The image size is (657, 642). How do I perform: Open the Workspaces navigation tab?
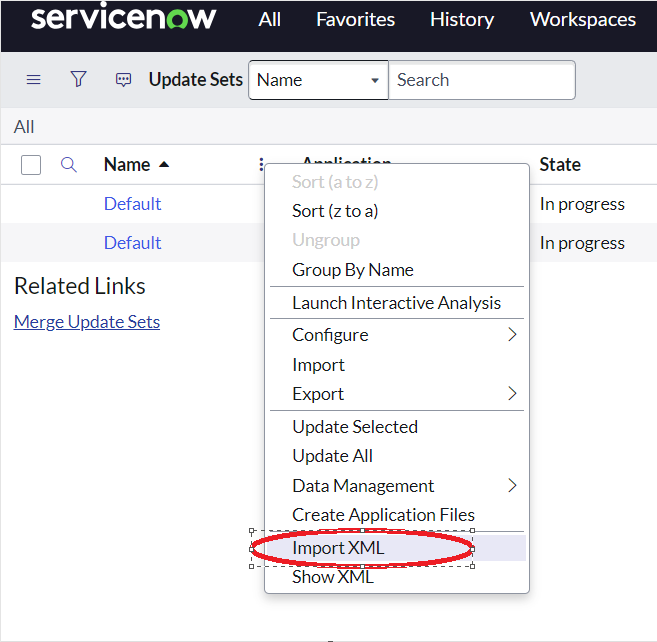(x=582, y=19)
